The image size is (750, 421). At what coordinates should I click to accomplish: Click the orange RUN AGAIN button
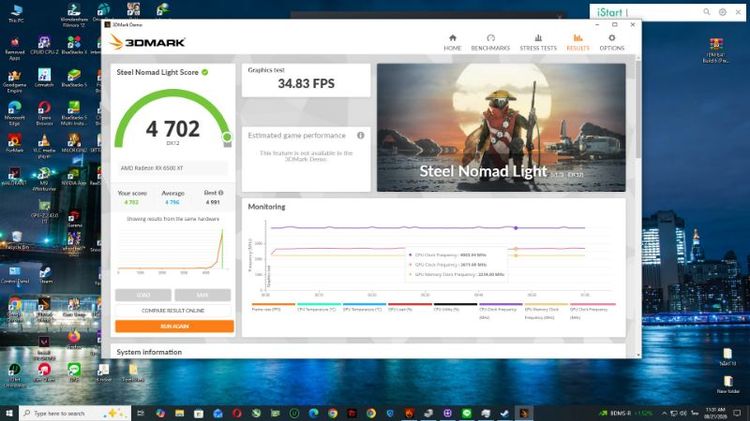tap(174, 326)
